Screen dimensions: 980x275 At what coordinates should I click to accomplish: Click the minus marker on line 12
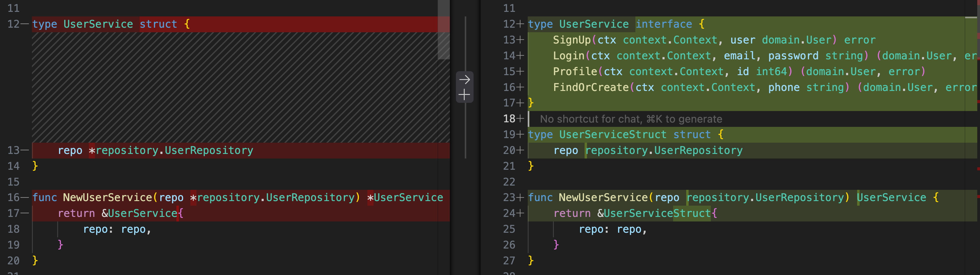coord(25,24)
